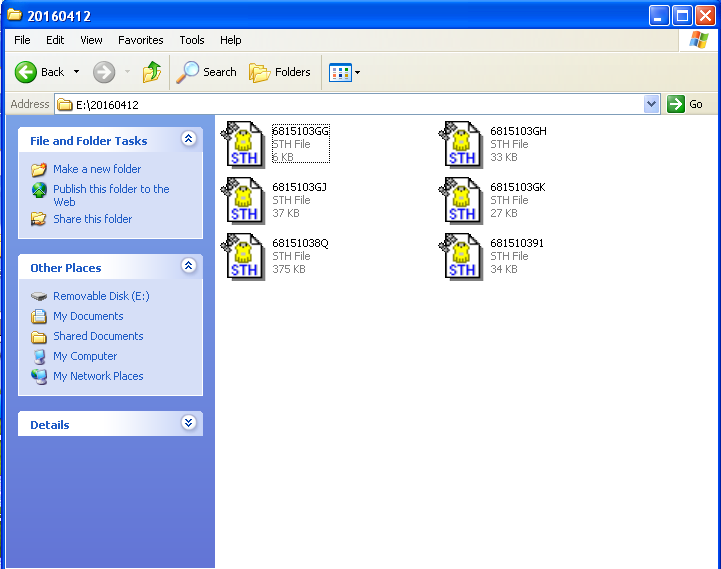Click the title bar folder icon
This screenshot has height=569, width=721.
tap(14, 15)
